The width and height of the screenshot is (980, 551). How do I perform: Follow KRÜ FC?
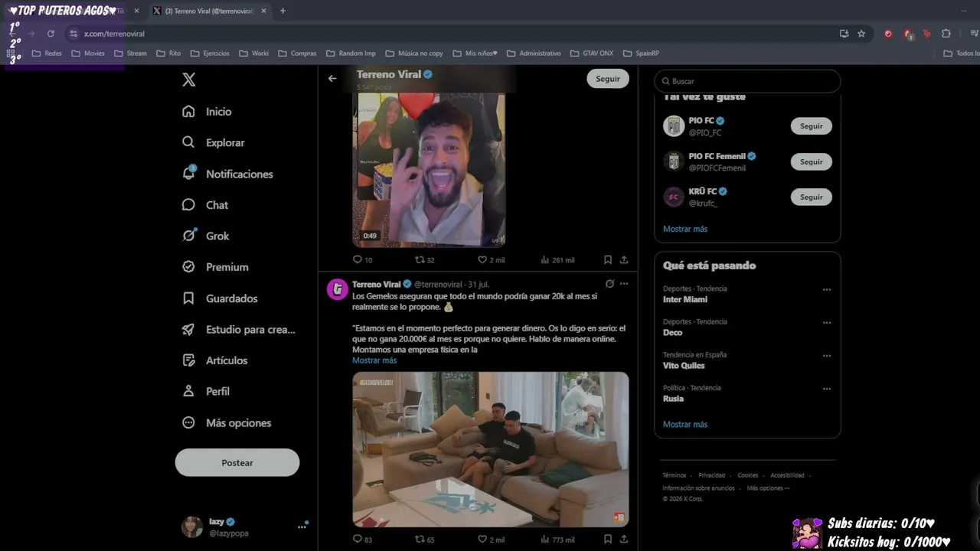[x=812, y=197]
